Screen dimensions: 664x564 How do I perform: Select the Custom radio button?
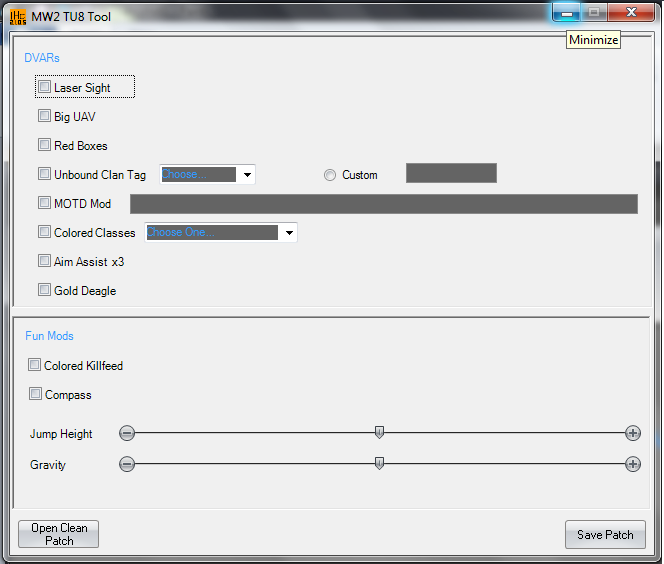[x=330, y=175]
